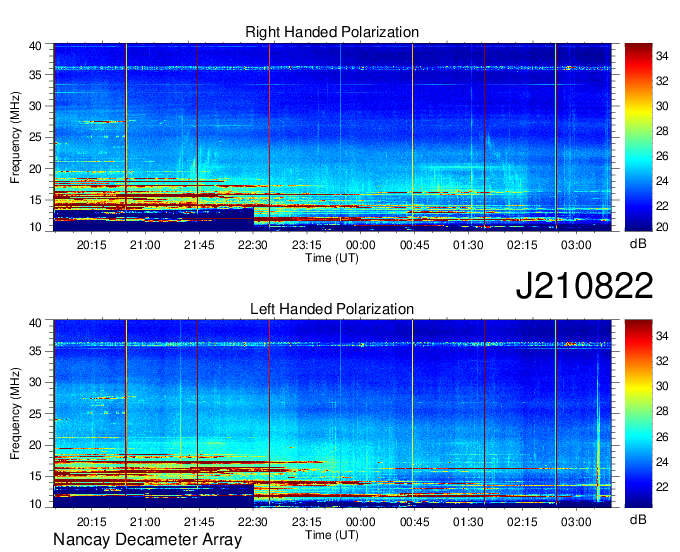
Task: Click 02:15 time tick under Left Handed plot
Action: click(522, 522)
